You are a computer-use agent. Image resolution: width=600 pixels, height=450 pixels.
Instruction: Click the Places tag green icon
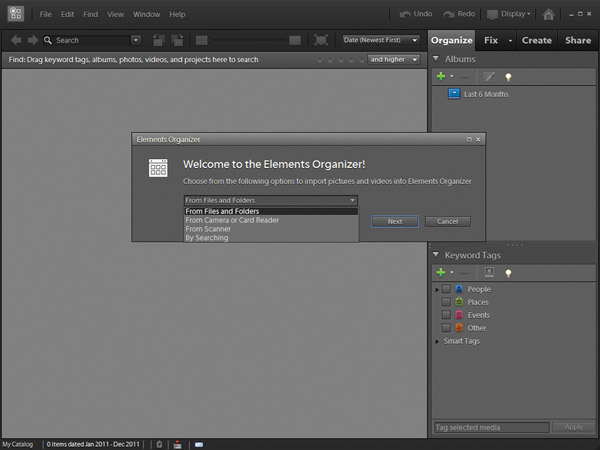pyautogui.click(x=459, y=302)
